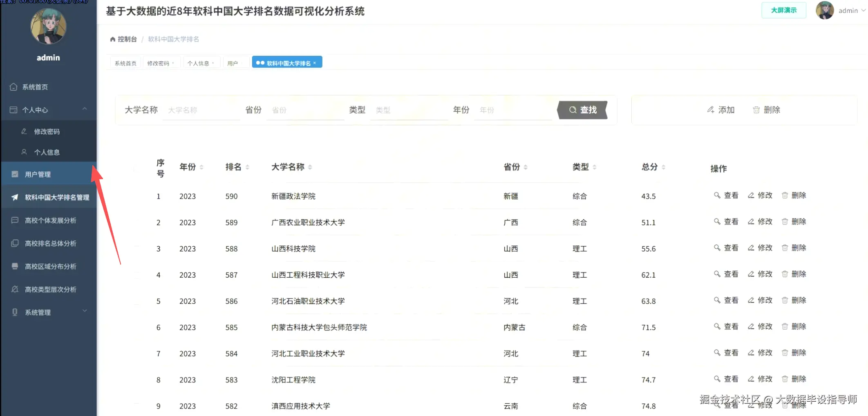The width and height of the screenshot is (868, 416).
Task: Click inside the 大学名称 input field
Action: point(201,110)
